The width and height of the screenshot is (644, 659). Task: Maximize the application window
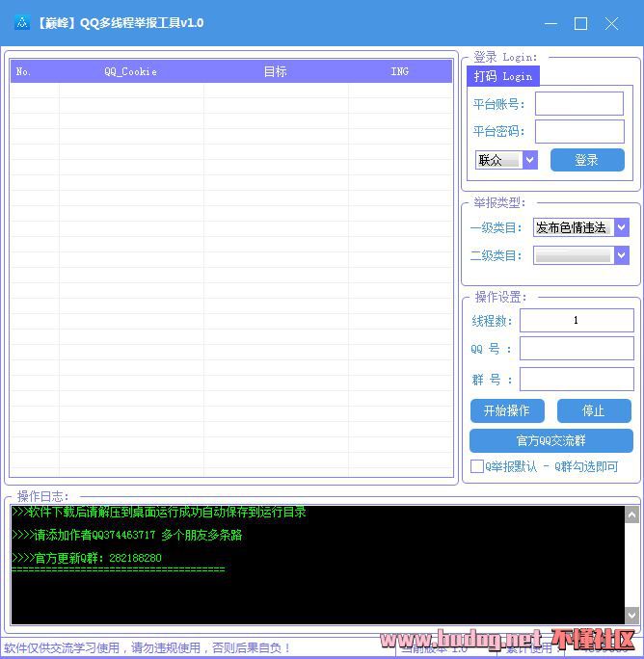580,23
